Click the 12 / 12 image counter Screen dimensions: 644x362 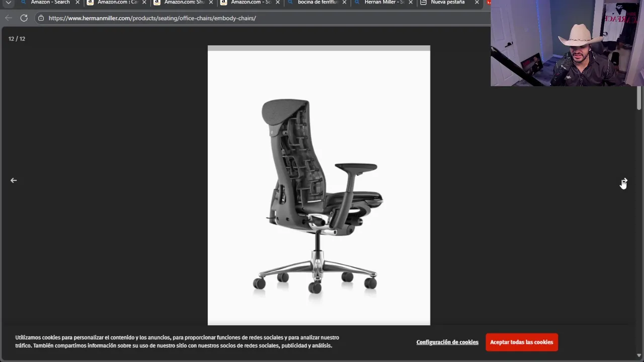click(17, 39)
